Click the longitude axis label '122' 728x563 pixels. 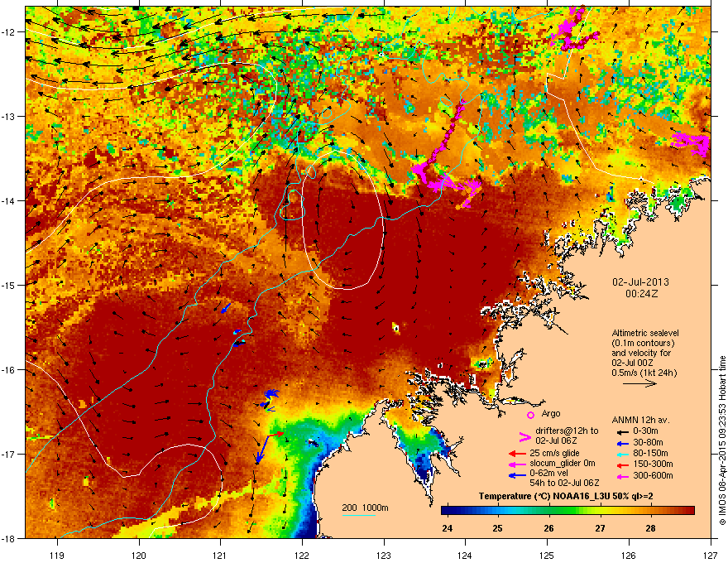coord(302,555)
